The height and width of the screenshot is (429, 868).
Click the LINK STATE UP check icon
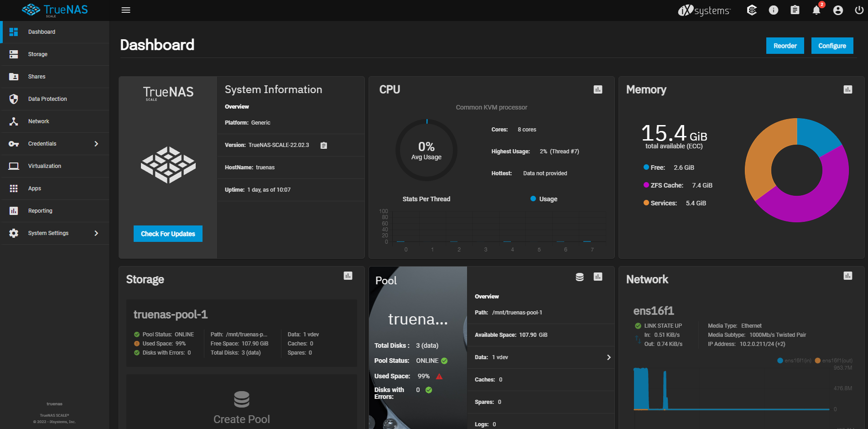coord(638,326)
